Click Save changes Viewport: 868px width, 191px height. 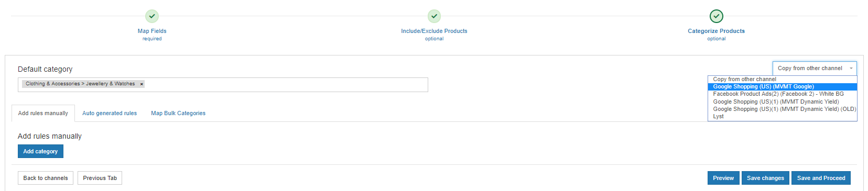pyautogui.click(x=765, y=178)
